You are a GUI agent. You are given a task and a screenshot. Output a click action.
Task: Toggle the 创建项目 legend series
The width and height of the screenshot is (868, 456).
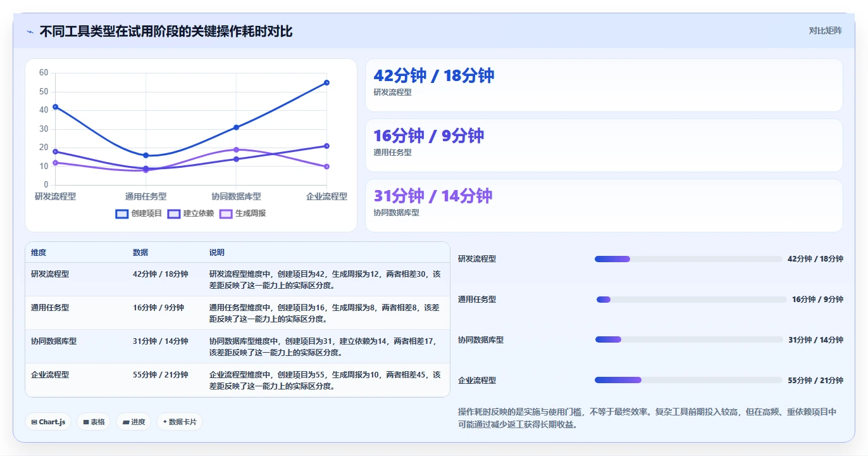pos(139,213)
